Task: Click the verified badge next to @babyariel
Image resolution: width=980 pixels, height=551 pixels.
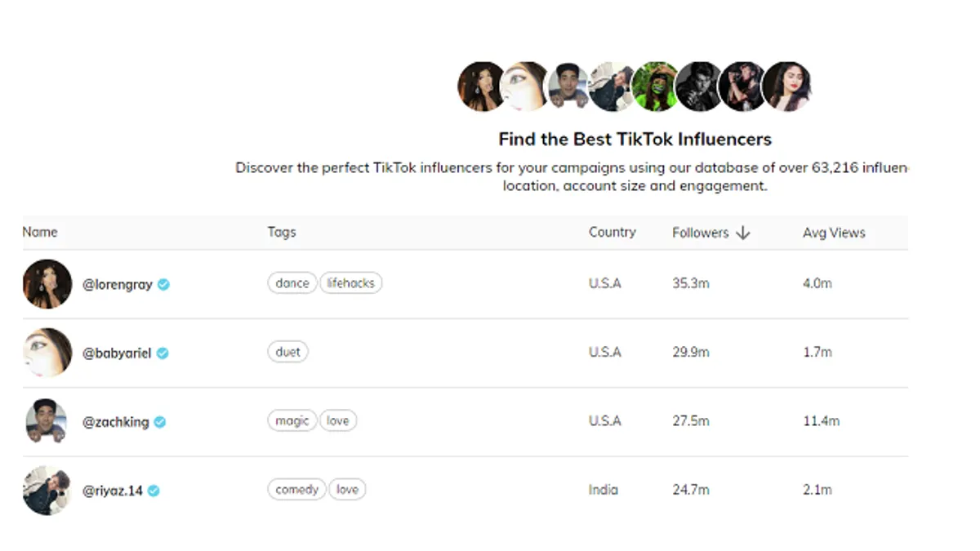Action: [163, 353]
